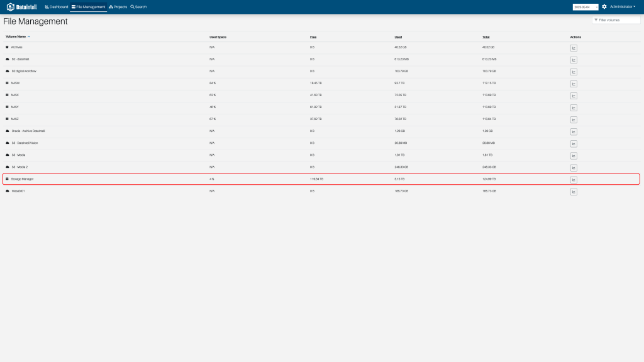This screenshot has height=362, width=644.
Task: Click the Archives volume name
Action: [17, 47]
